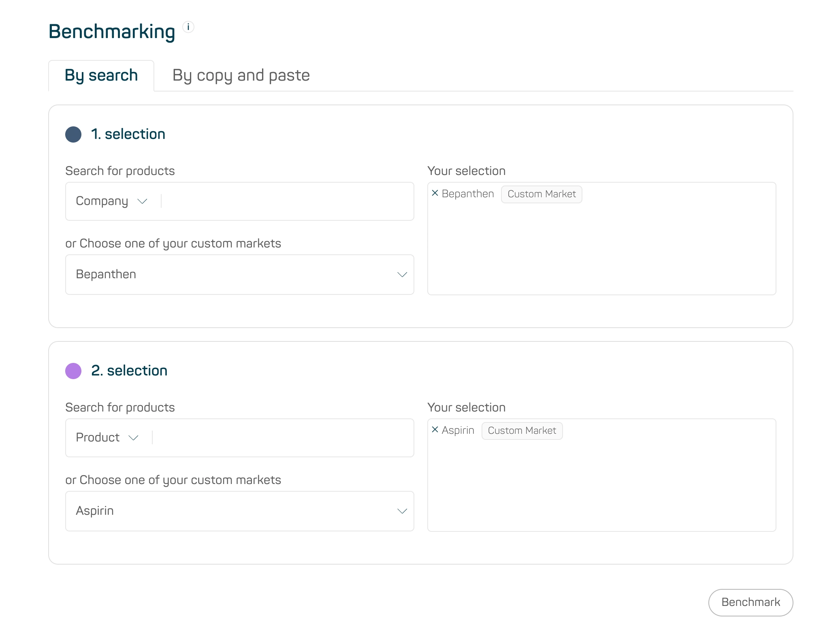Click the Benchmarking page title
The width and height of the screenshot is (840, 644).
112,32
